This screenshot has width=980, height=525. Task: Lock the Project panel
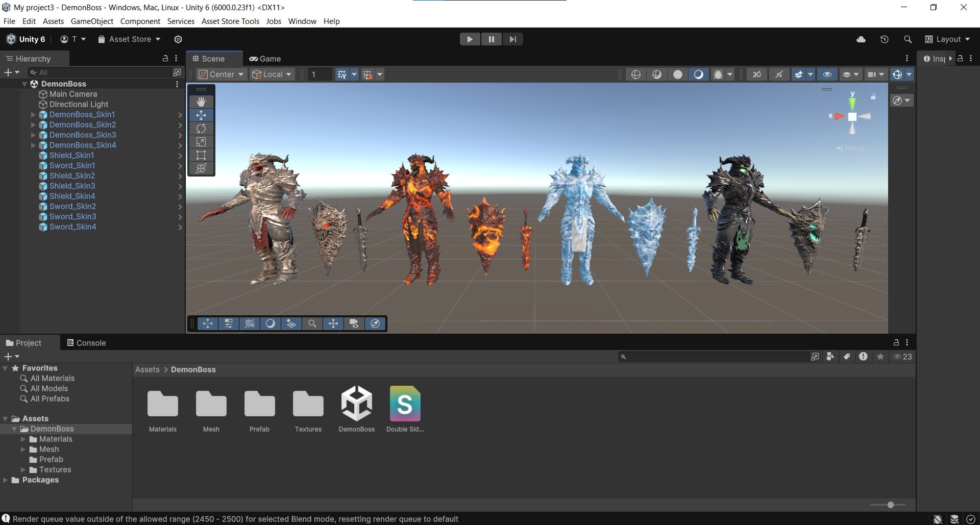pos(896,342)
